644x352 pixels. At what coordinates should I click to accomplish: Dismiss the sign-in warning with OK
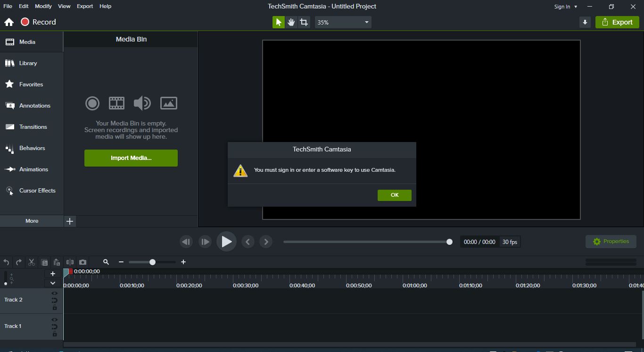click(x=395, y=195)
